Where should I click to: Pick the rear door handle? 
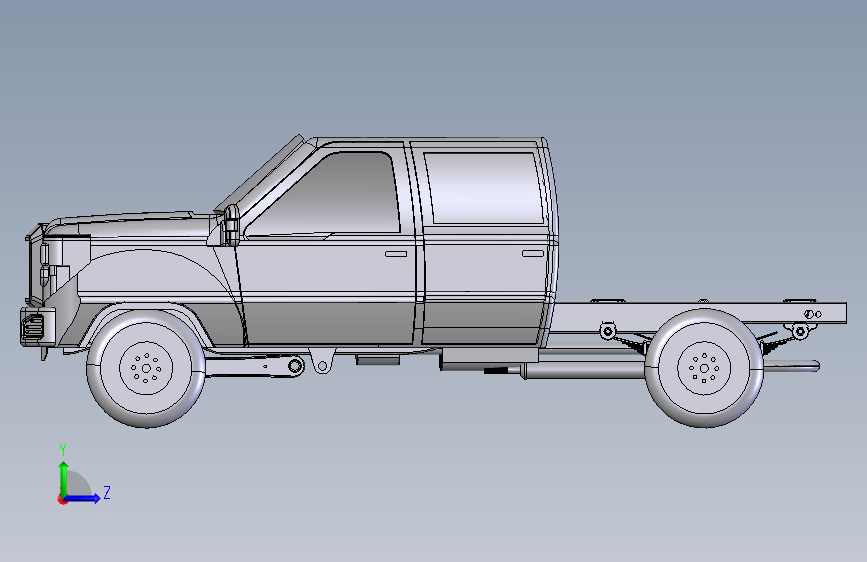coord(532,253)
